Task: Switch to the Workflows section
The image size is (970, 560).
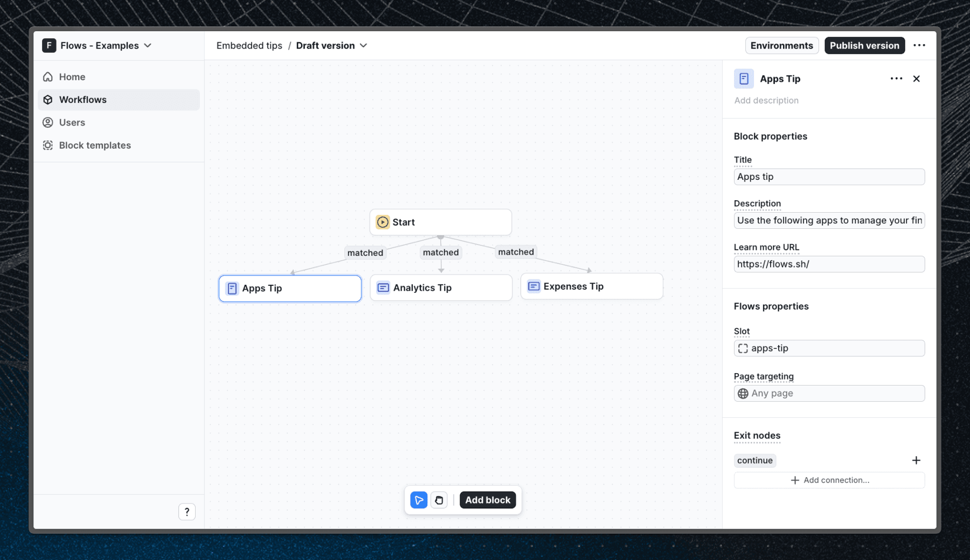Action: point(82,99)
